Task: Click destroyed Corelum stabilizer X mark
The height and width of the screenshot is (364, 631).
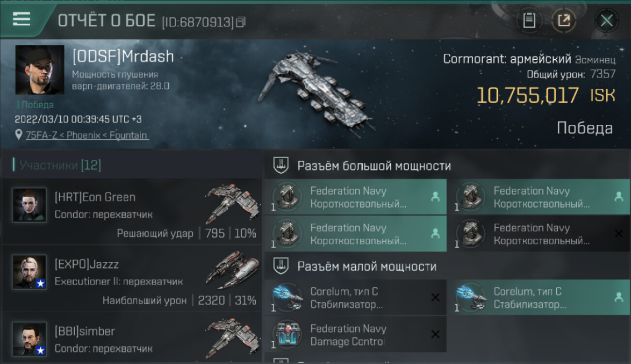Action: click(435, 297)
